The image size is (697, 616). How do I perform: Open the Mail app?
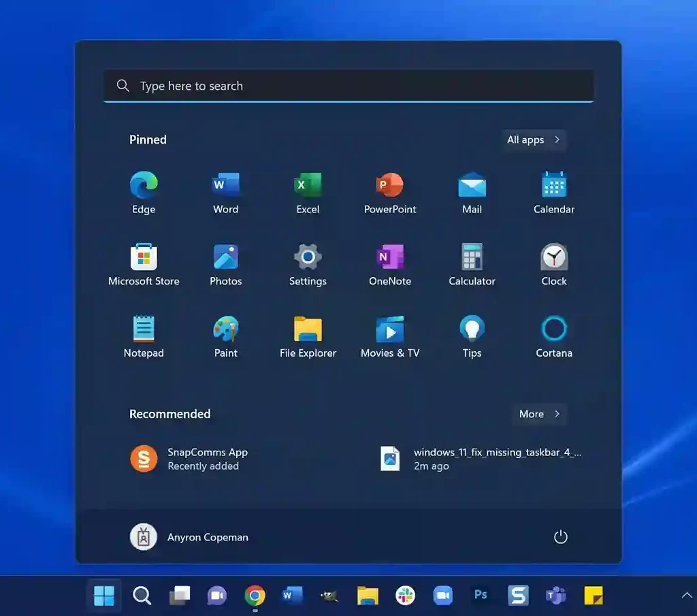[x=472, y=193]
